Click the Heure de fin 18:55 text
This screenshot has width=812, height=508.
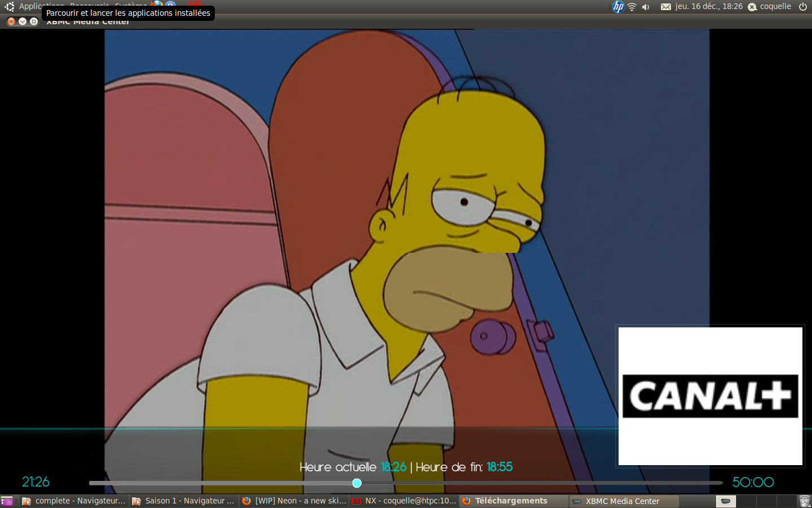(x=464, y=467)
